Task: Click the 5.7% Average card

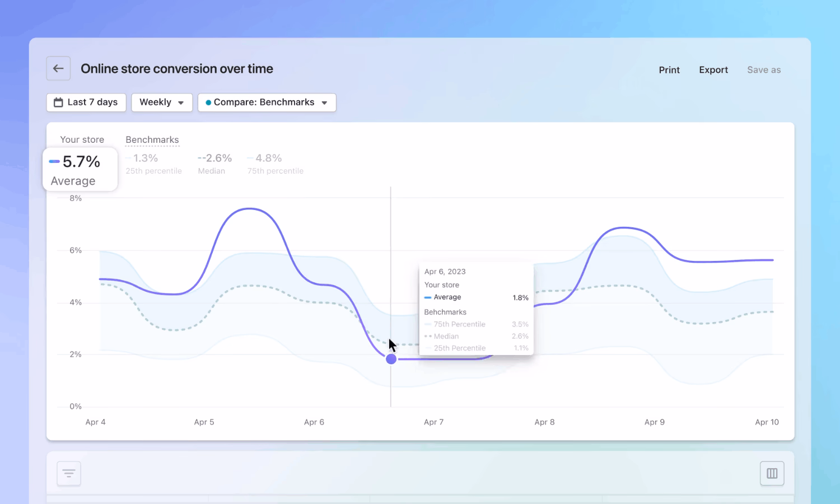Action: 80,170
